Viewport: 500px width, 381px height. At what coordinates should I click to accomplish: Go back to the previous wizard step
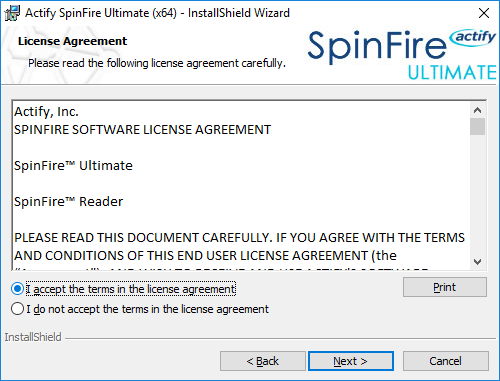click(263, 361)
